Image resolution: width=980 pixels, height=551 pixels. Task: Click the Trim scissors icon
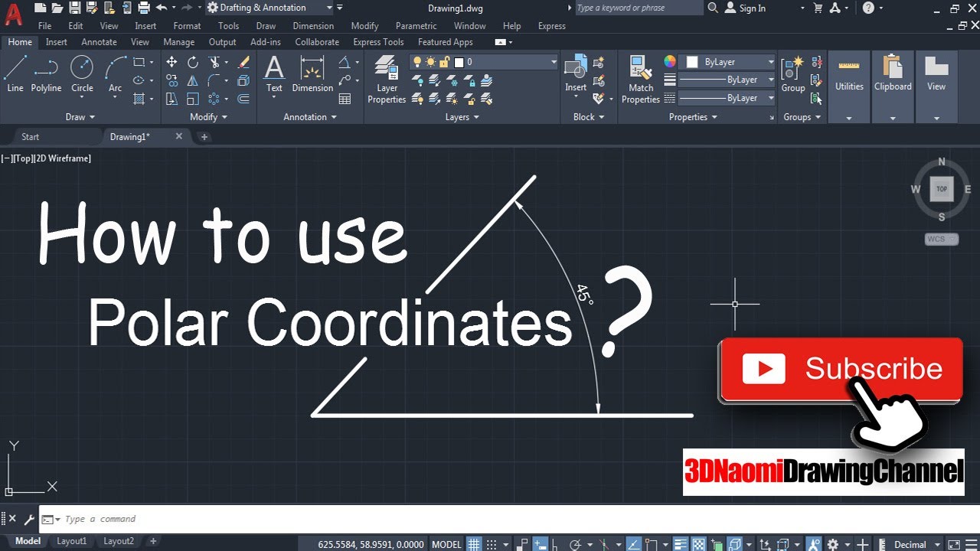point(215,62)
